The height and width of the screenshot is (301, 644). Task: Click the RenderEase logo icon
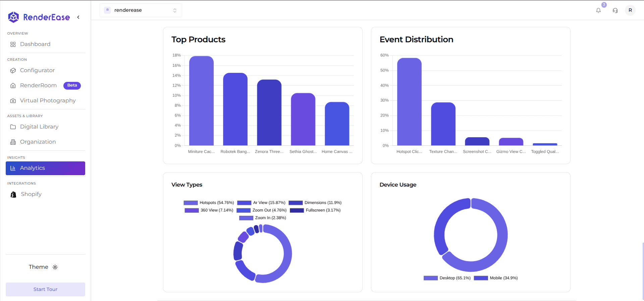(13, 17)
